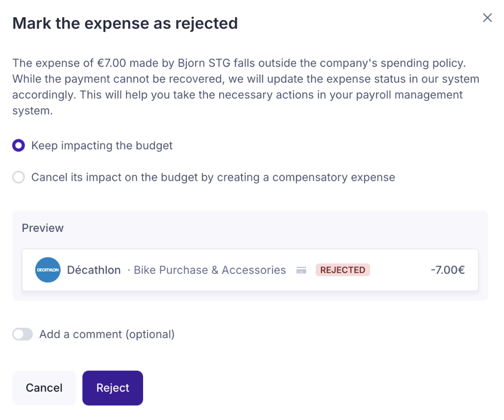Screen dimensions: 504x420
Task: Click Bike Purchase & Accessories category text
Action: tap(210, 270)
